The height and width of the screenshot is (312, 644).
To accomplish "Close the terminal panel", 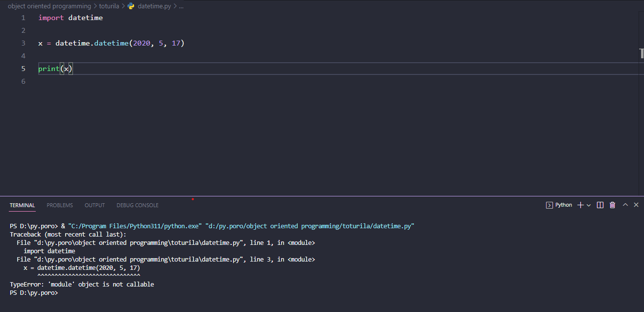I will pos(636,205).
